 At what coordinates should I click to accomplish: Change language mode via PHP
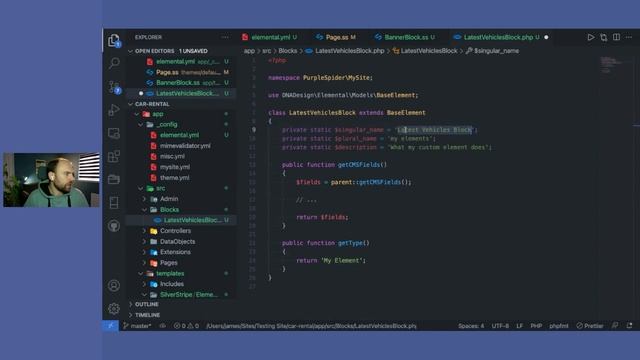(536, 326)
